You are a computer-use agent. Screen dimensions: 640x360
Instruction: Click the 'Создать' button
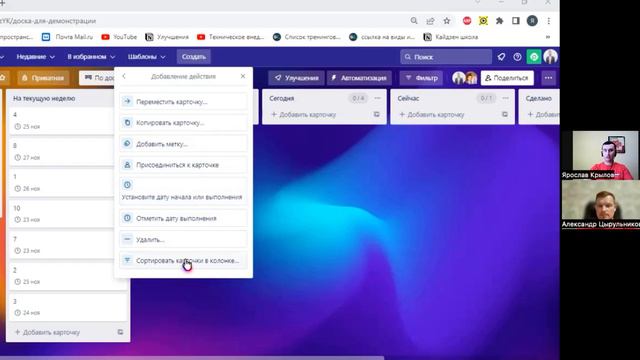193,57
